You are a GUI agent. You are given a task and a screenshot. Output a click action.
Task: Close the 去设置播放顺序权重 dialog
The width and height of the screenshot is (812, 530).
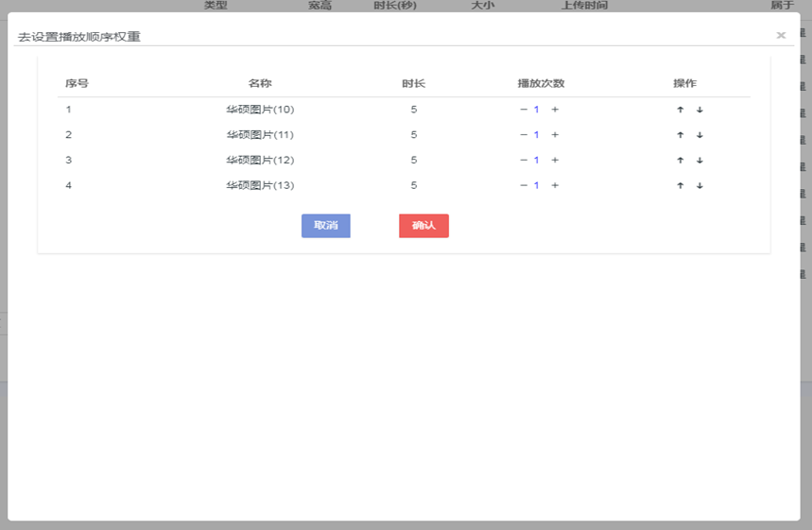point(781,35)
